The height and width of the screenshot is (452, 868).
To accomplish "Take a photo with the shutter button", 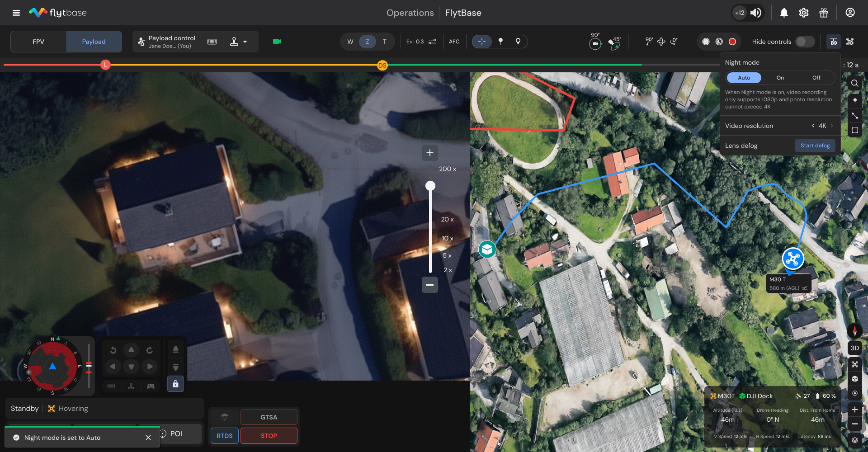I will pos(706,42).
